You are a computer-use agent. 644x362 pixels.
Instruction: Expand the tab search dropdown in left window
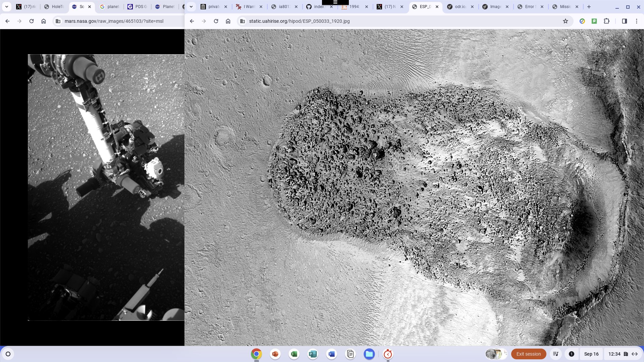tap(6, 7)
